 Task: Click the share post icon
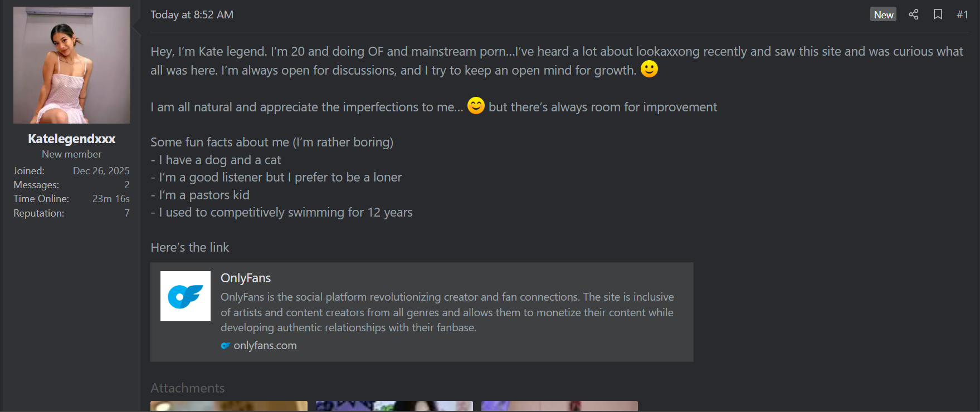pos(913,14)
